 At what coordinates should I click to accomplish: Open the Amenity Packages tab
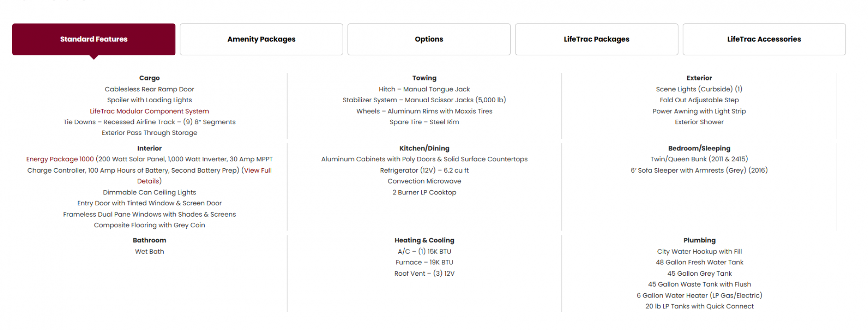261,39
